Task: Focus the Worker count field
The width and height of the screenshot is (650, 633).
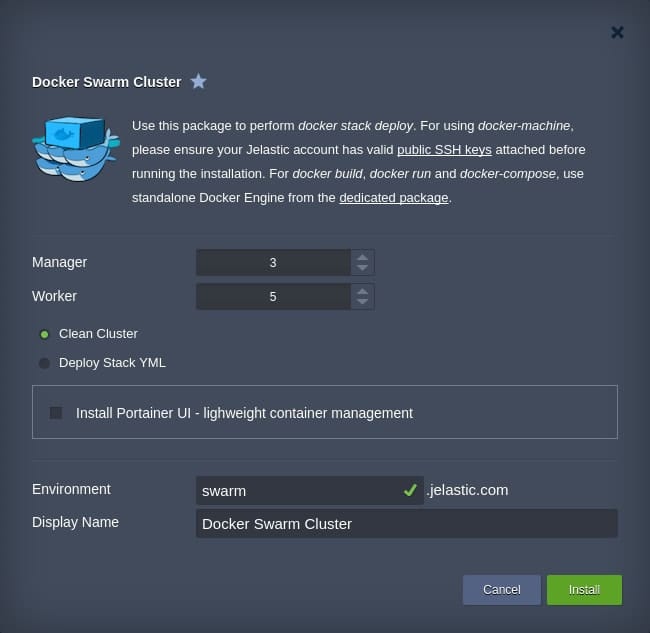Action: tap(274, 296)
